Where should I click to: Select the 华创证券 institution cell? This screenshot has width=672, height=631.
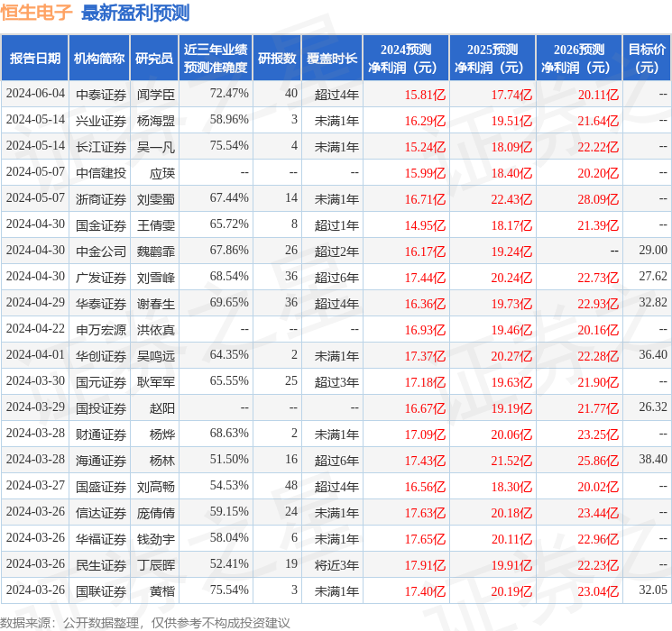[101, 355]
